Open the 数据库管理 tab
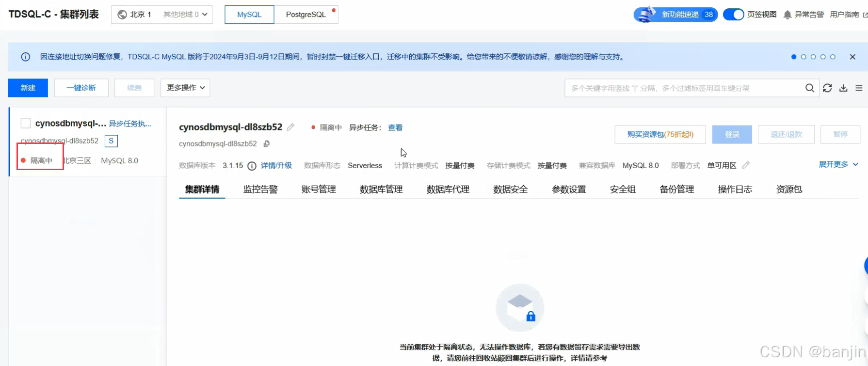 click(381, 190)
